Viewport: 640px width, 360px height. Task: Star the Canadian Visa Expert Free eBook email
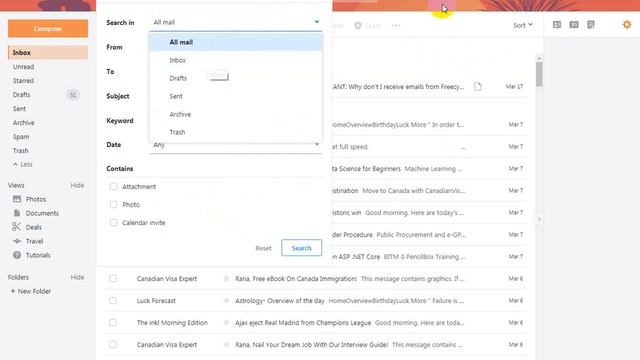point(226,279)
